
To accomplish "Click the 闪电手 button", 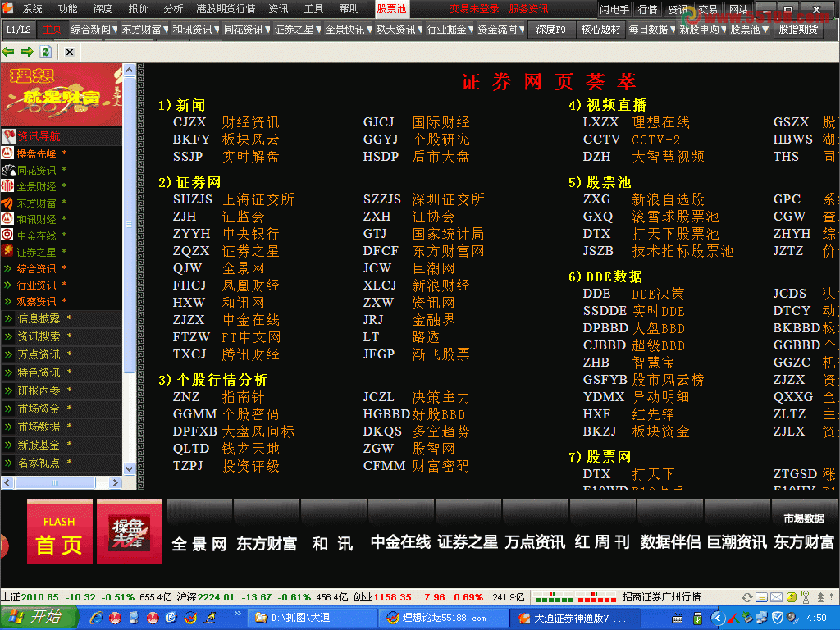I will coord(614,9).
